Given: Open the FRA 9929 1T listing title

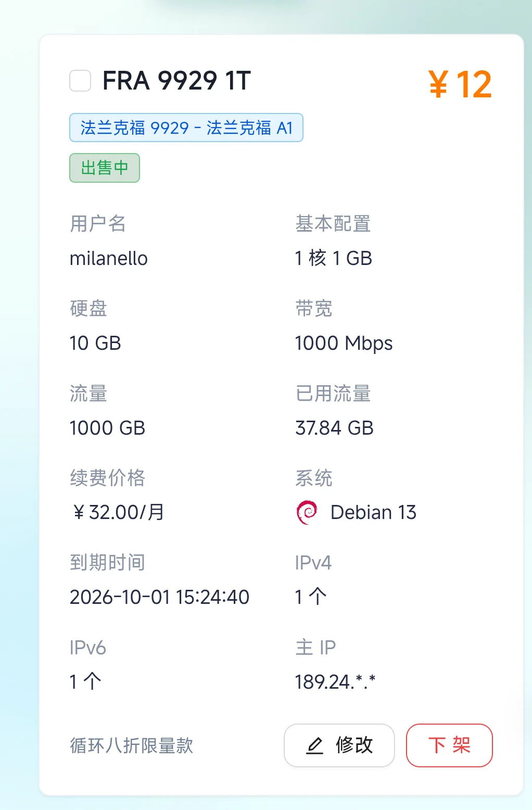Looking at the screenshot, I should pos(177,81).
